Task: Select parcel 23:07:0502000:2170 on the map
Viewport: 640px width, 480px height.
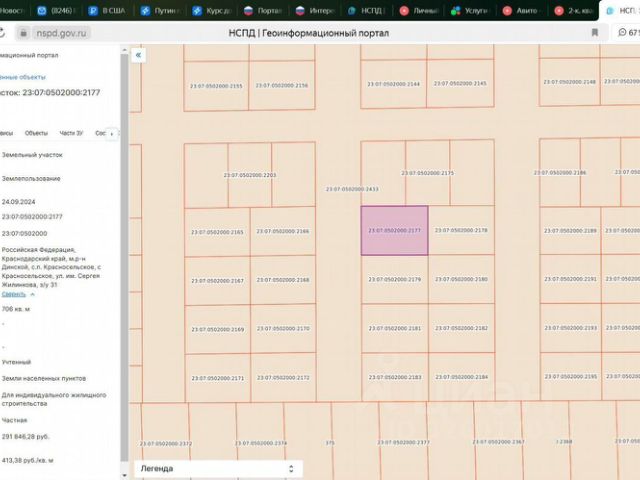Action: tap(283, 329)
